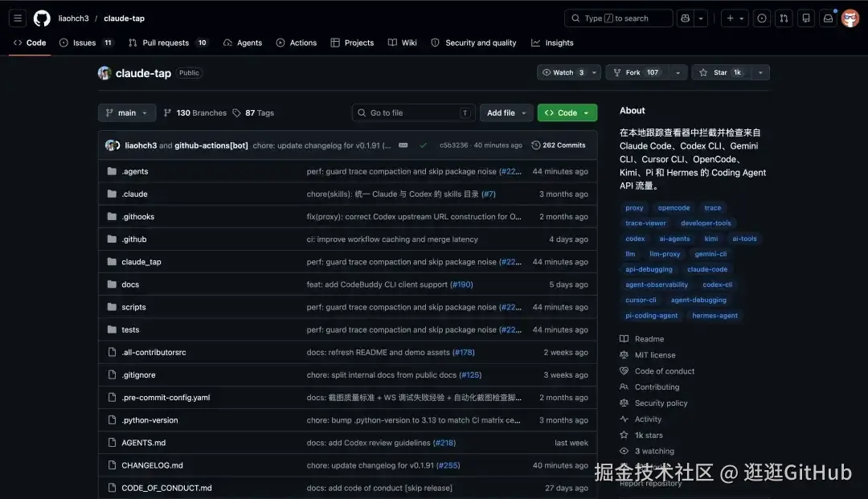The width and height of the screenshot is (868, 499).
Task: View your issues icon in header
Action: pos(762,18)
